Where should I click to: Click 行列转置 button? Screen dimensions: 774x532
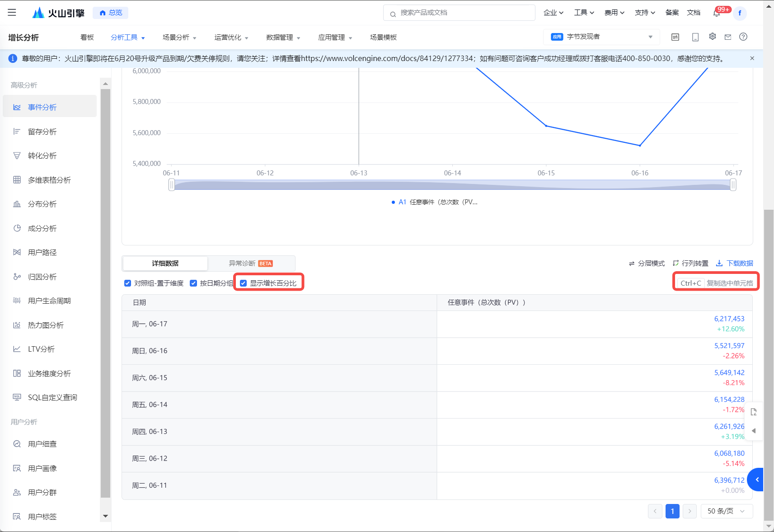tap(690, 264)
